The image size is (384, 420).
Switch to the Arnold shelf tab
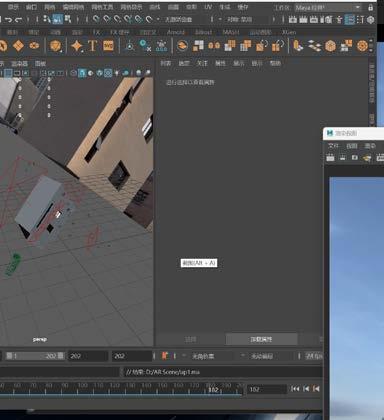click(x=176, y=32)
